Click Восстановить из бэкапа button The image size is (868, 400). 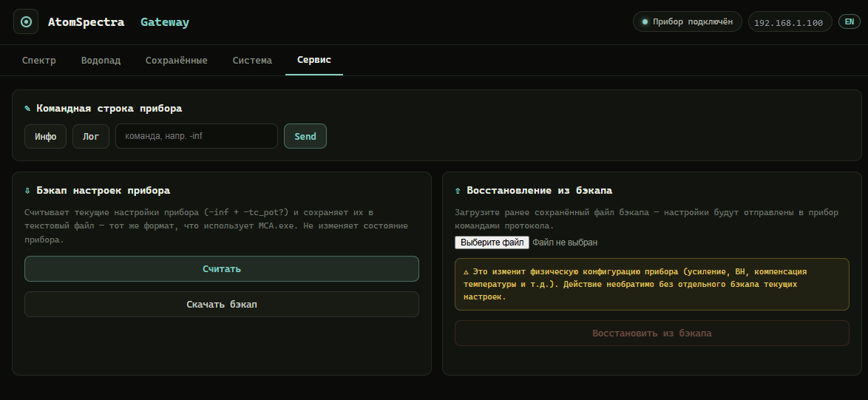coord(652,333)
